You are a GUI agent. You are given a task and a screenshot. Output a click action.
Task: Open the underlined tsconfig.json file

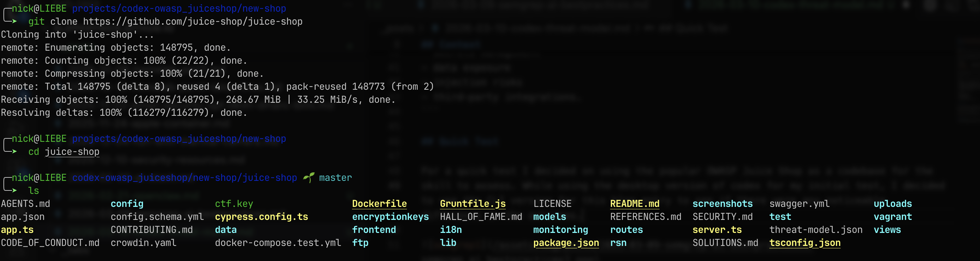click(x=805, y=243)
